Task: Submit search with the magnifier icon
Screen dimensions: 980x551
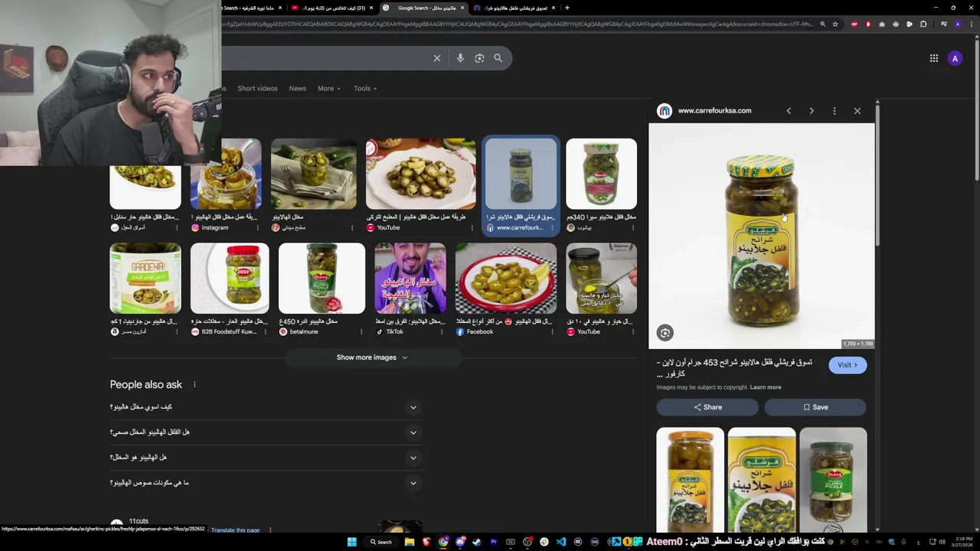Action: pyautogui.click(x=498, y=58)
